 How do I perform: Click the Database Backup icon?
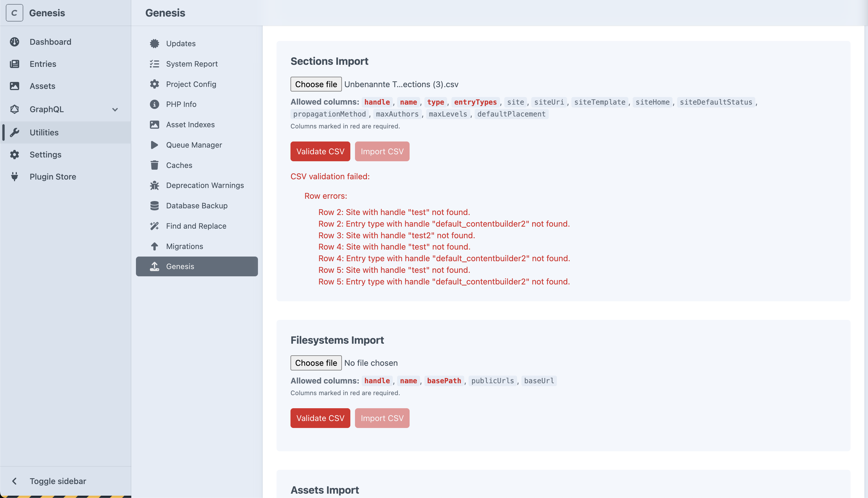click(x=155, y=205)
